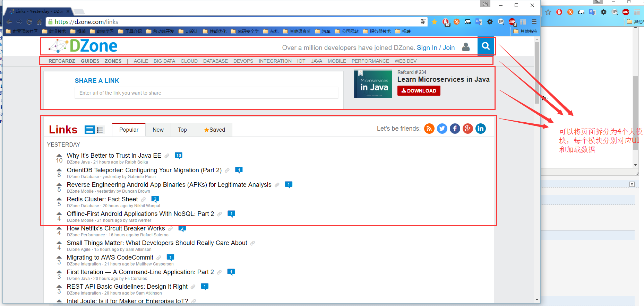
Task: Open the Chrome hamburger menu
Action: [534, 22]
